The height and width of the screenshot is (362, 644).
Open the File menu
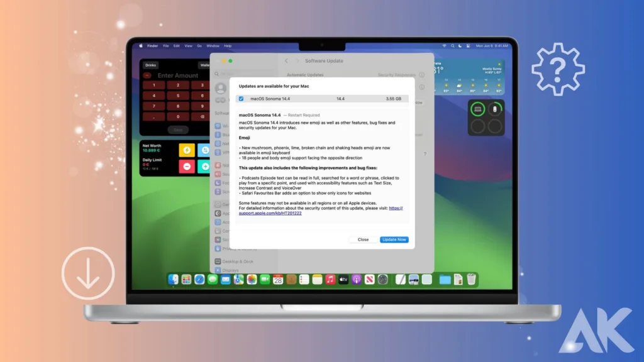pyautogui.click(x=166, y=46)
